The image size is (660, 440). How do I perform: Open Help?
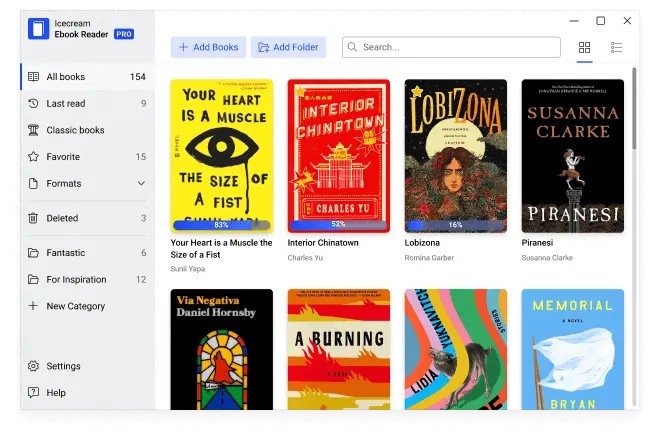(x=88, y=392)
